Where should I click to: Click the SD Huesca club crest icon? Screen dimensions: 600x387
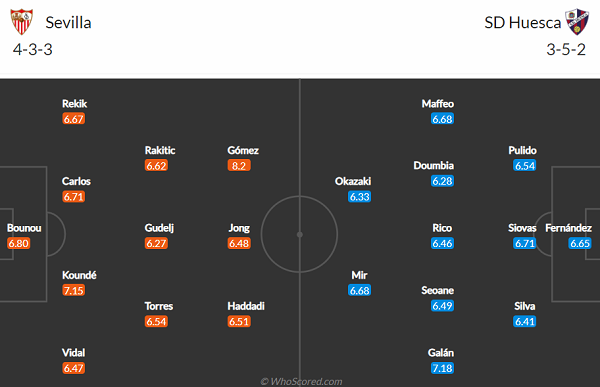pos(577,22)
